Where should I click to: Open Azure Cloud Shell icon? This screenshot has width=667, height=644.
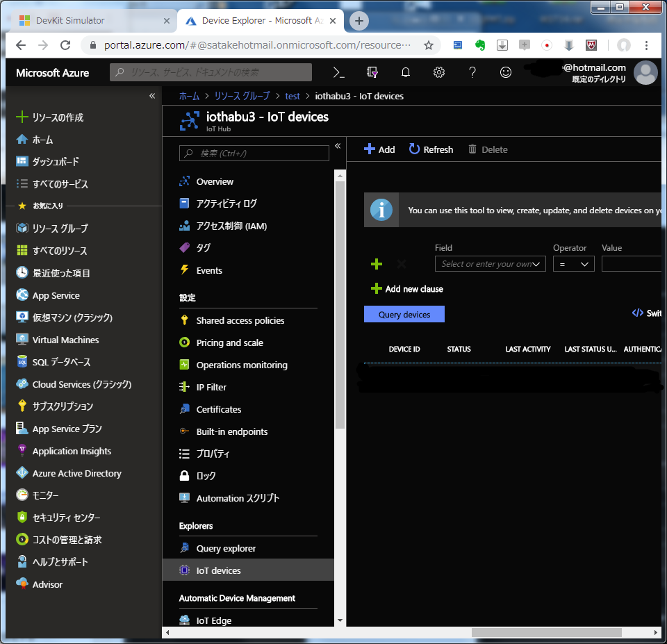(x=338, y=72)
